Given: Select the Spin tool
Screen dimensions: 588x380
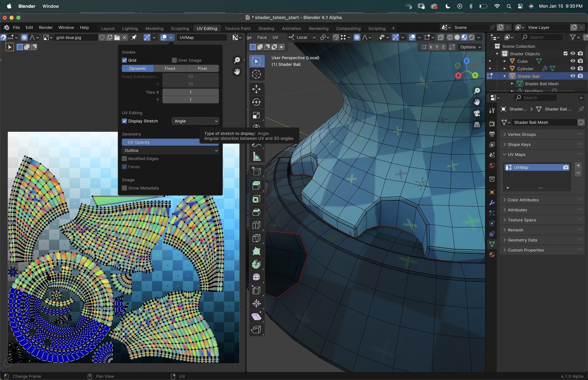Looking at the screenshot, I should coord(256,264).
